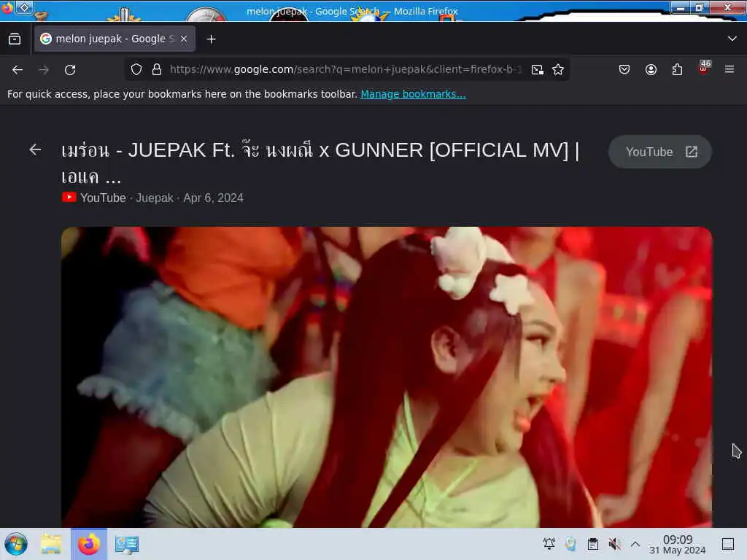
Task: Click the address bar URL field
Action: 345,69
